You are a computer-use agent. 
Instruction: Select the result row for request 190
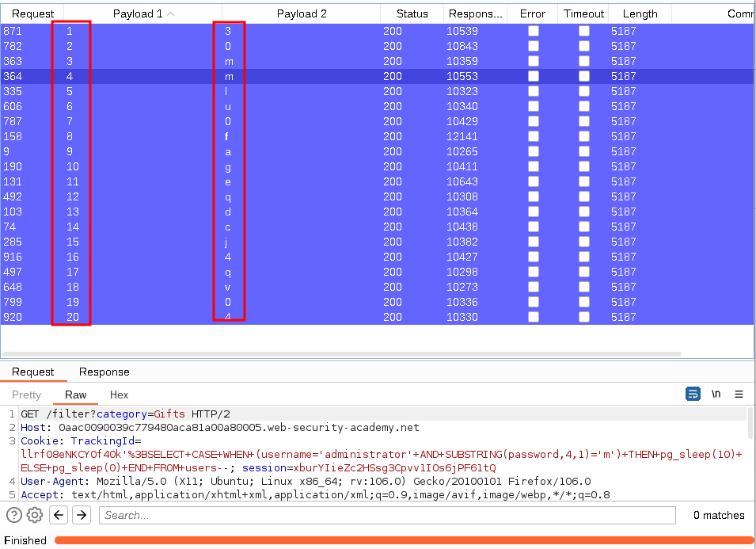click(377, 166)
